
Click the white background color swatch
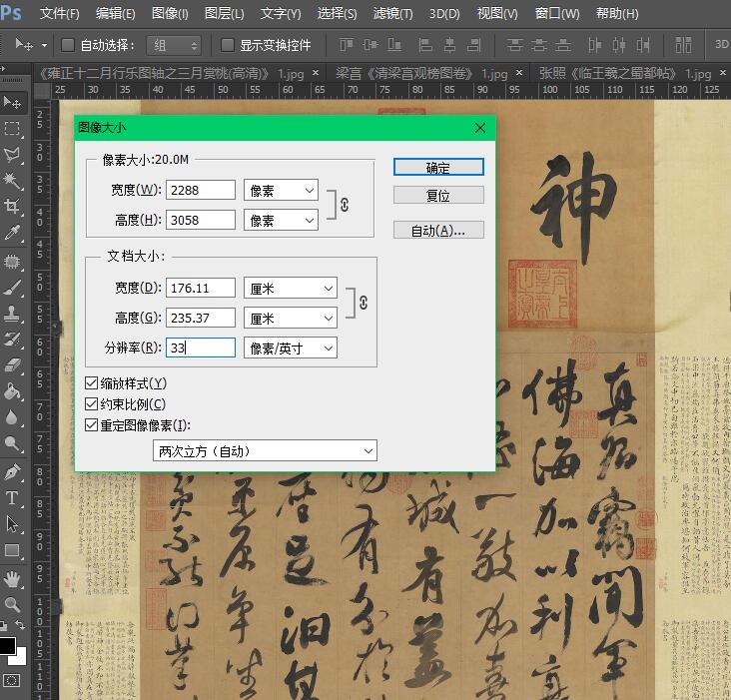coord(21,659)
